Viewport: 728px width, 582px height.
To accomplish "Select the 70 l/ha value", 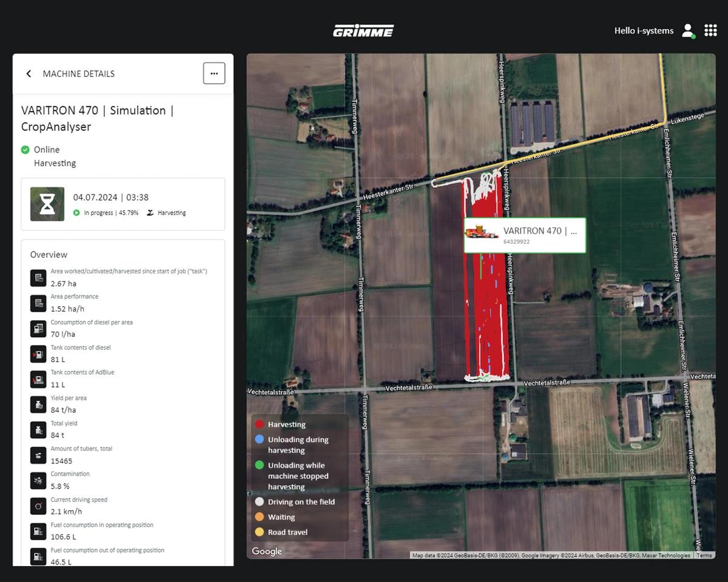I will tap(63, 334).
